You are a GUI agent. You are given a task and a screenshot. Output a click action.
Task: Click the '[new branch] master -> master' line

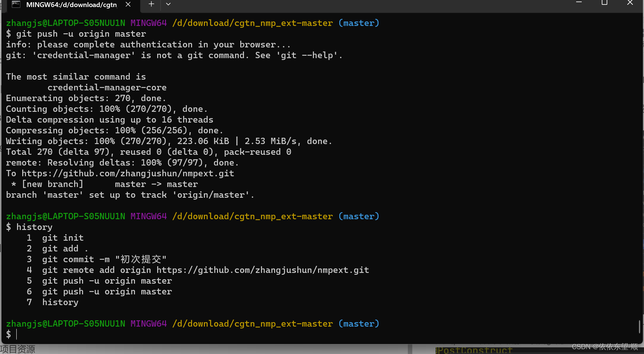point(105,184)
